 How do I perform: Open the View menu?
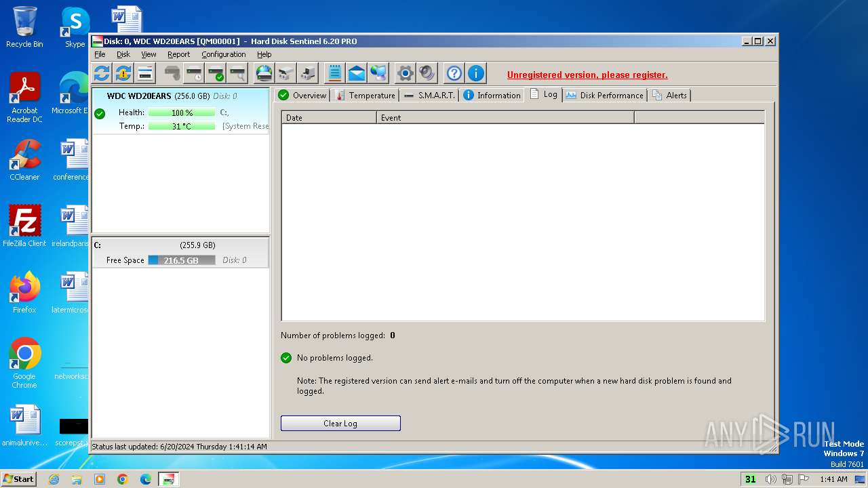pos(149,54)
